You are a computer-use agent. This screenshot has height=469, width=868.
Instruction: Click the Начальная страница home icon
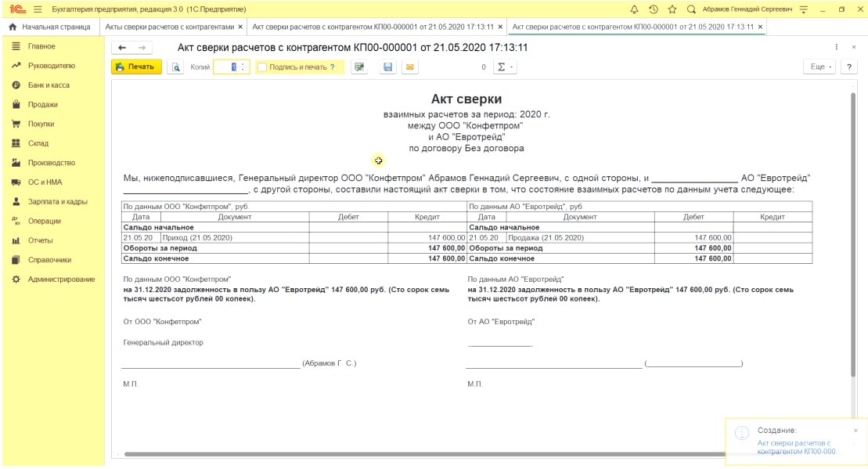13,27
